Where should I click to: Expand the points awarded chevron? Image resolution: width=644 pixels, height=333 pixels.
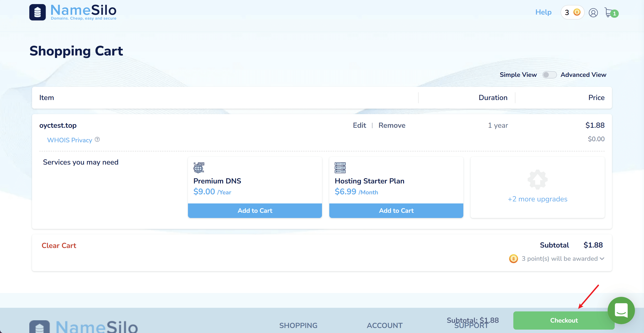coord(602,258)
